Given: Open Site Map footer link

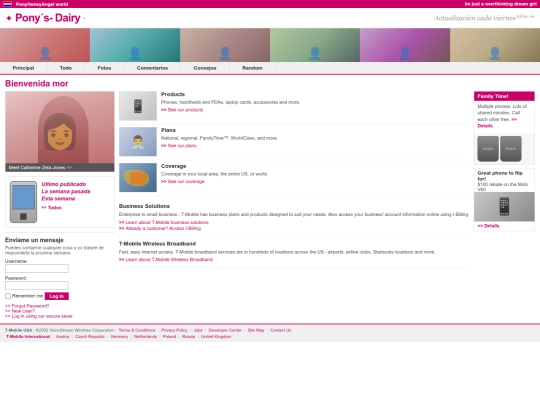Looking at the screenshot, I should (x=256, y=330).
